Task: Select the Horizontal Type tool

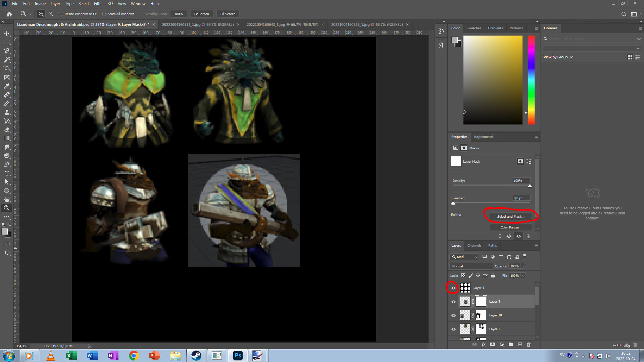Action: tap(7, 173)
